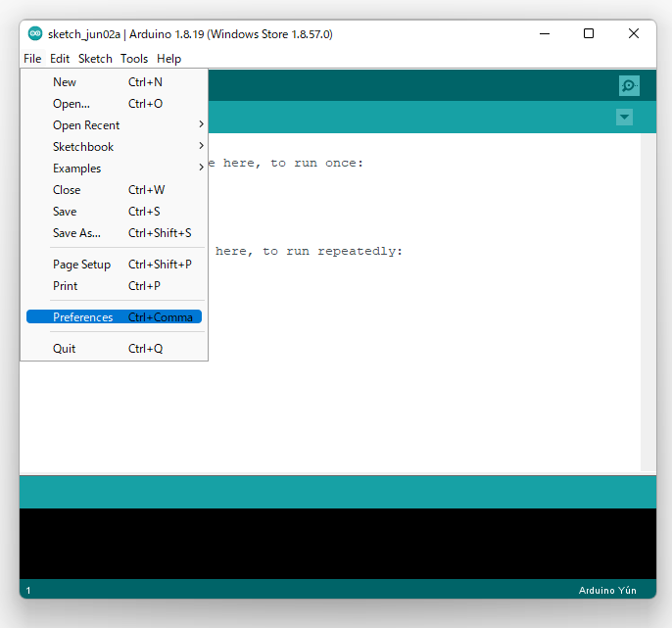This screenshot has width=672, height=628.
Task: Expand the Open Recent submenu
Action: 114,125
